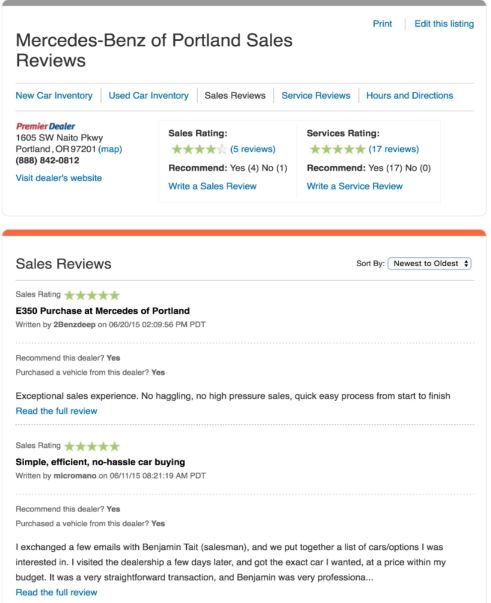Open the 5 reviews sales link
The width and height of the screenshot is (491, 603).
point(253,149)
